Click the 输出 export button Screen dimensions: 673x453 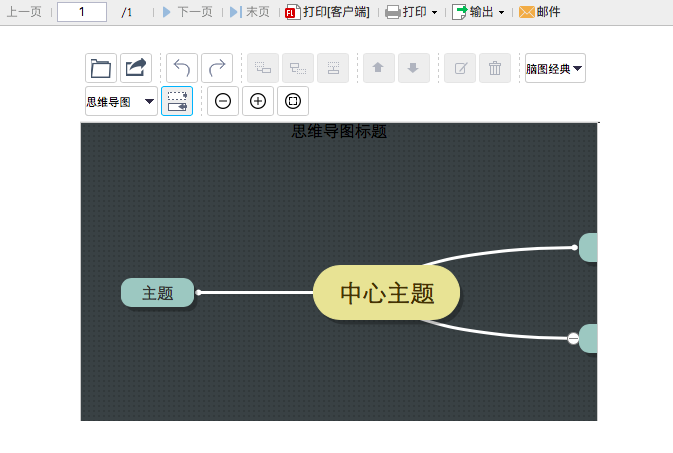473,12
